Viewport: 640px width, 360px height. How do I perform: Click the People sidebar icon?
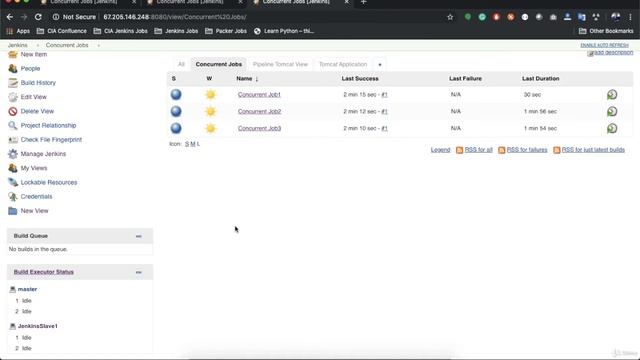(x=13, y=69)
